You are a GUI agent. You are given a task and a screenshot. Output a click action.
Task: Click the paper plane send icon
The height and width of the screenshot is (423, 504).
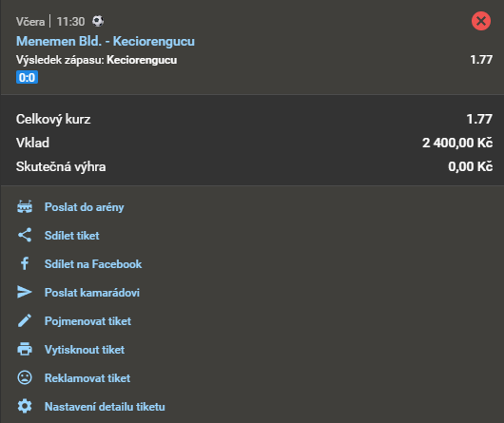(x=25, y=292)
